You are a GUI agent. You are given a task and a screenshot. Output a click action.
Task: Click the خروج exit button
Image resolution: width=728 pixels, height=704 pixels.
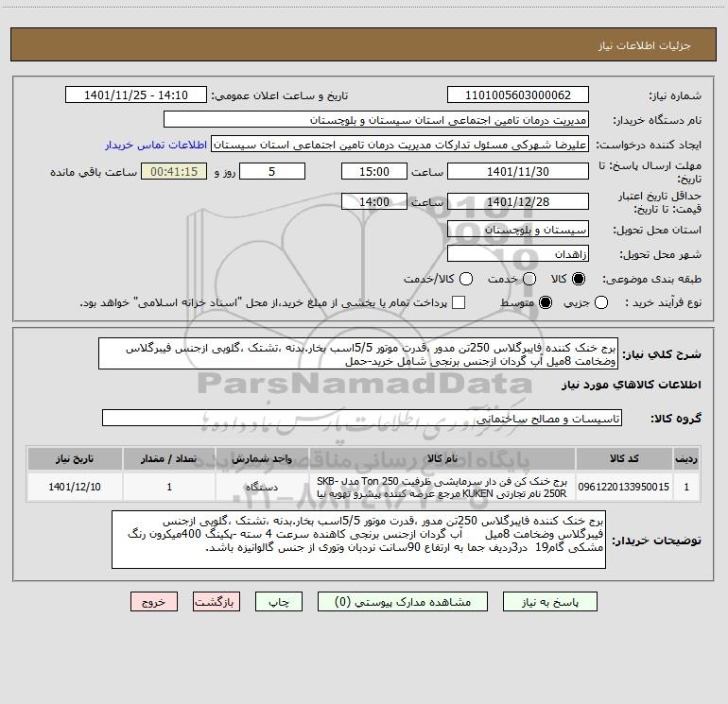[x=154, y=602]
